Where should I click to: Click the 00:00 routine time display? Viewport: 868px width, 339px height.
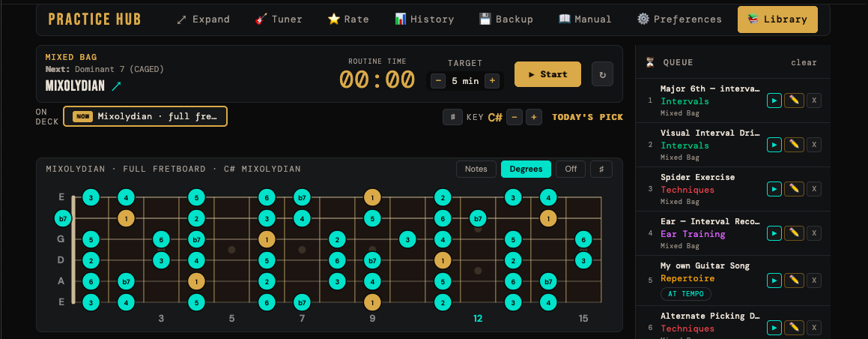click(377, 79)
